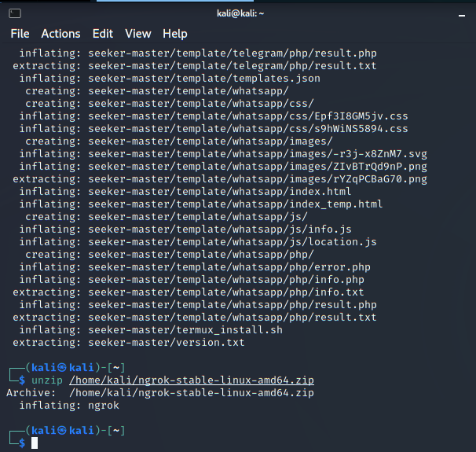
Task: Click the 'creating: seeker-master/template/whatsapp/css/' line
Action: tap(170, 104)
